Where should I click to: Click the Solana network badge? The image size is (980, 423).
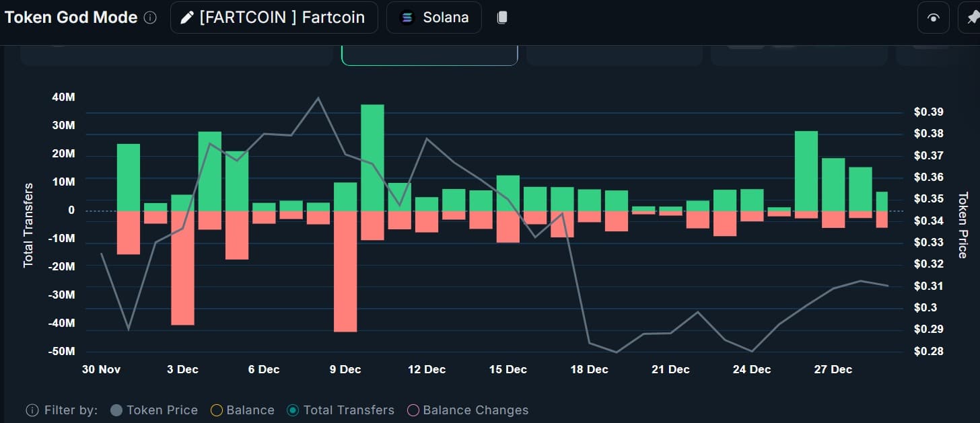click(434, 17)
